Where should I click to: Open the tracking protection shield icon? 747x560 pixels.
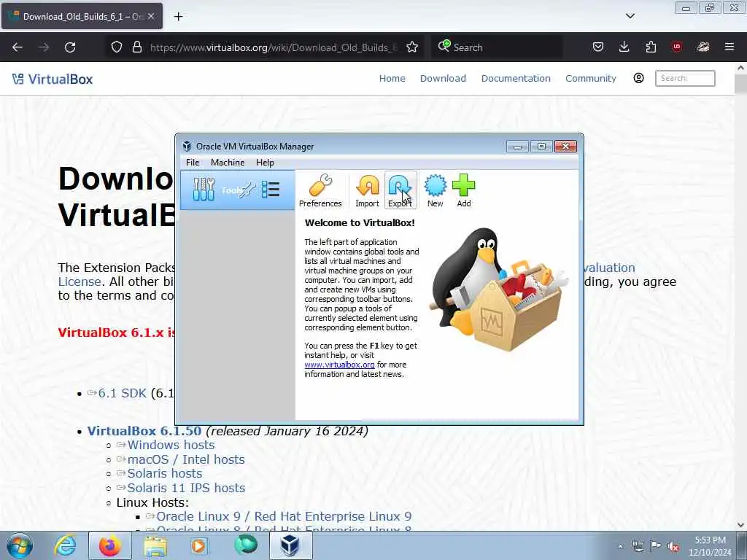coord(117,47)
